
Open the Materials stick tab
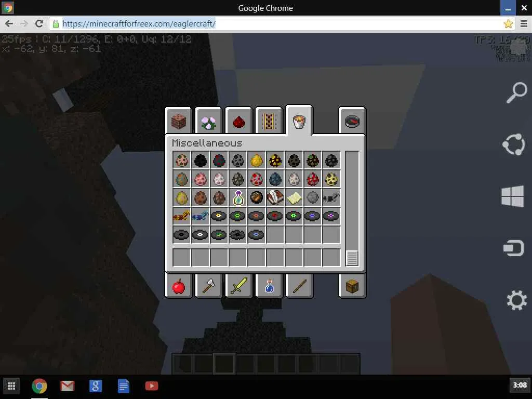[x=299, y=286]
